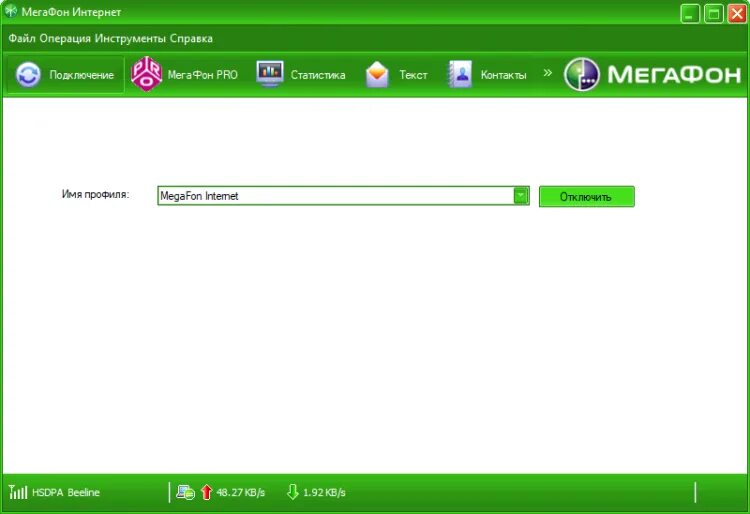750x514 pixels.
Task: Click the Текст envelope icon
Action: pos(377,75)
